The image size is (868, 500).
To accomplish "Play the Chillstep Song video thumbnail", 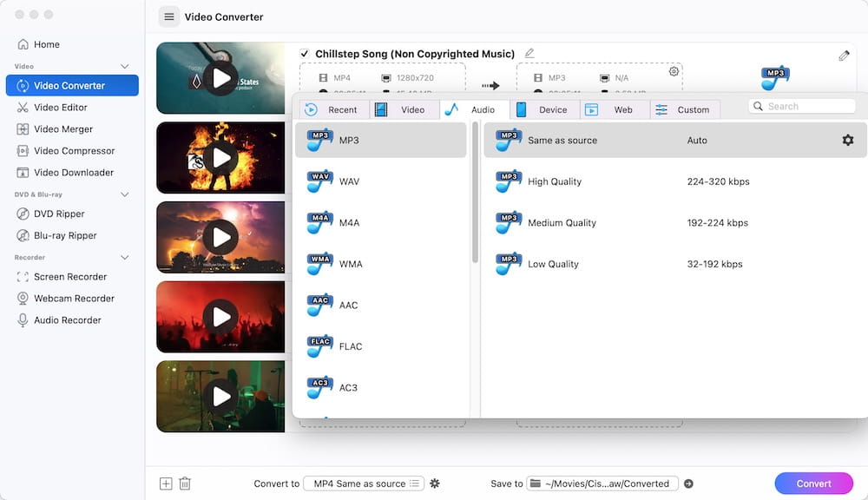I will [220, 78].
